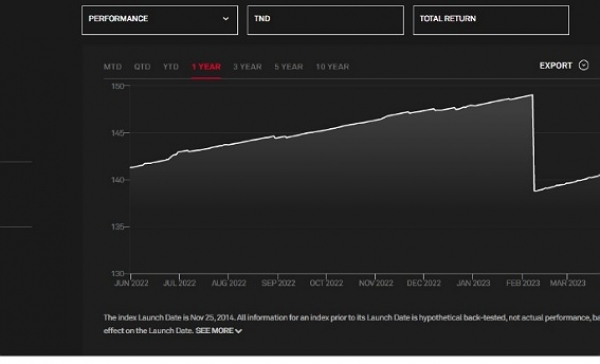600x364 pixels.
Task: Switch to the YTD tab
Action: (x=171, y=67)
